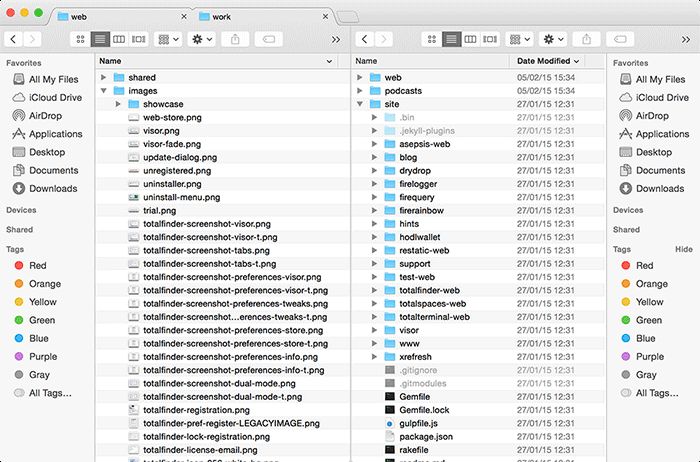
Task: Open AirDrop in left sidebar
Action: coord(38,116)
